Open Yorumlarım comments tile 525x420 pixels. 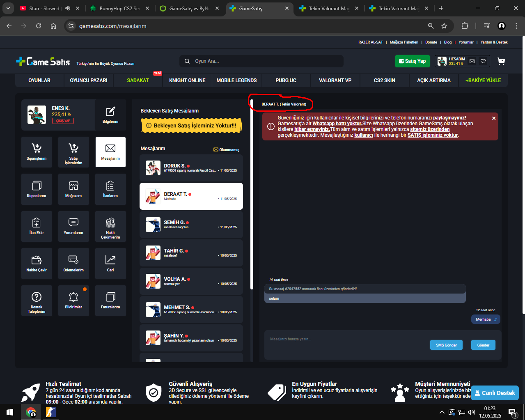(73, 226)
